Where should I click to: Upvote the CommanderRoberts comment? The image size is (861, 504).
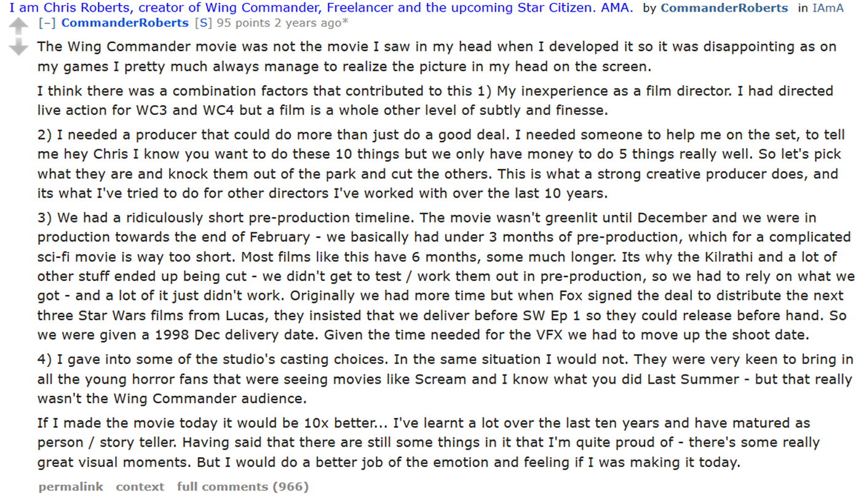(x=19, y=26)
